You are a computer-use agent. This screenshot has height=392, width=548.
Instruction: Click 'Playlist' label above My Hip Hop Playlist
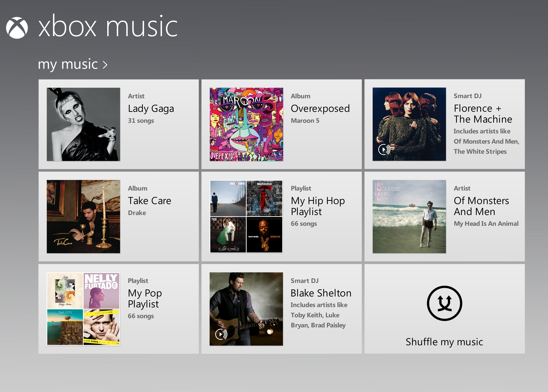coord(301,188)
